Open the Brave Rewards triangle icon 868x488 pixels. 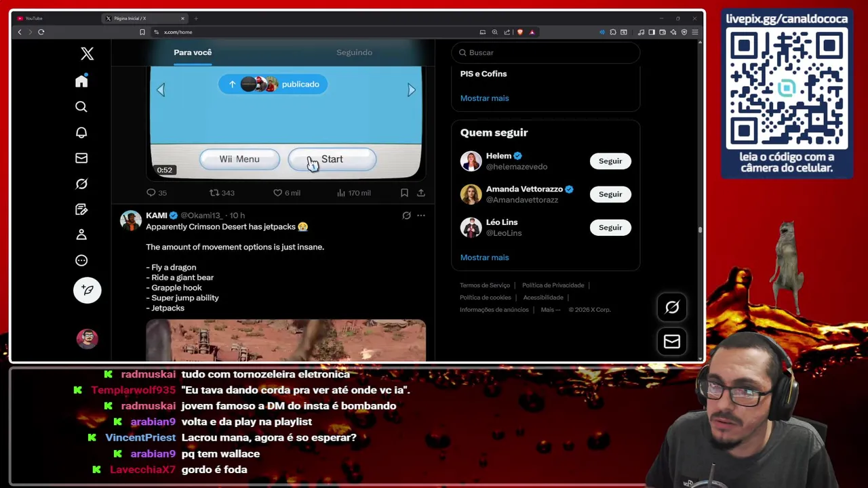532,32
